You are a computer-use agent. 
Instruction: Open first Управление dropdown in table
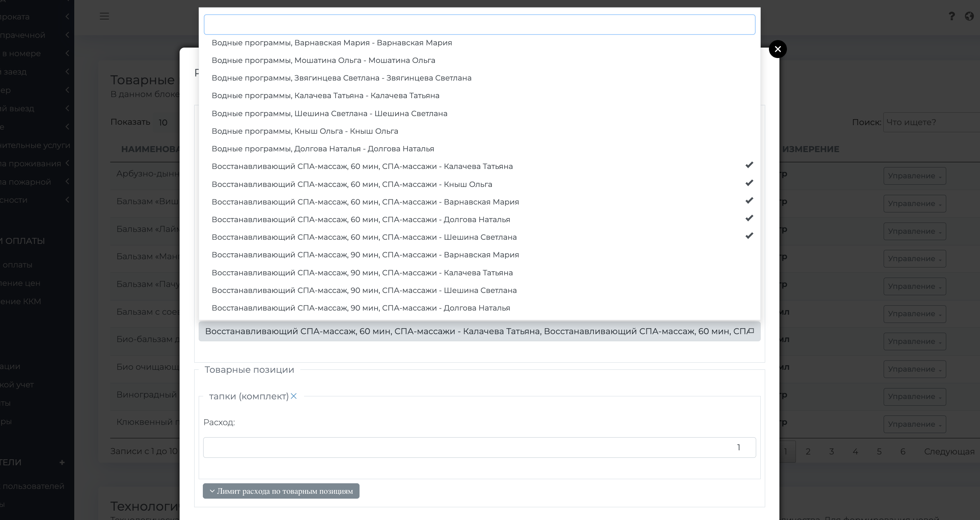coord(914,176)
